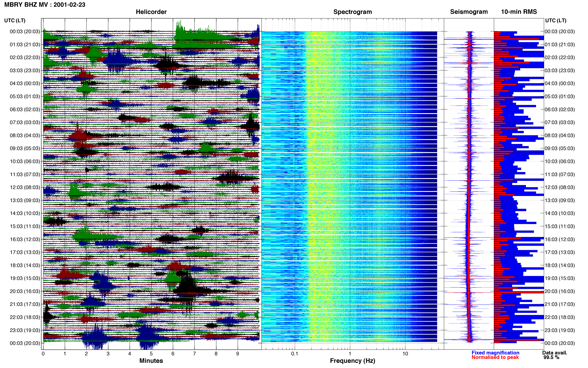Click left time label '03:03 (23:03)'
The height and width of the screenshot is (368, 588).
[25, 71]
